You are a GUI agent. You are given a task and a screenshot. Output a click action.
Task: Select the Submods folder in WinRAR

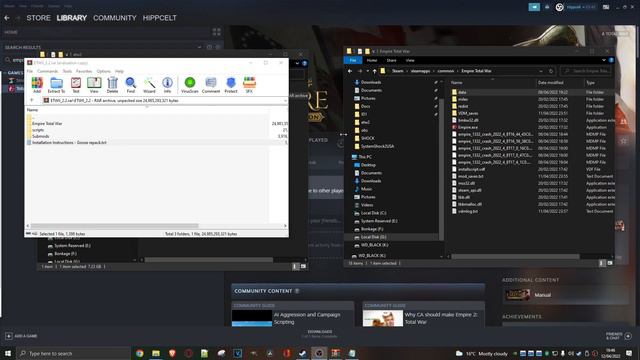(x=40, y=136)
